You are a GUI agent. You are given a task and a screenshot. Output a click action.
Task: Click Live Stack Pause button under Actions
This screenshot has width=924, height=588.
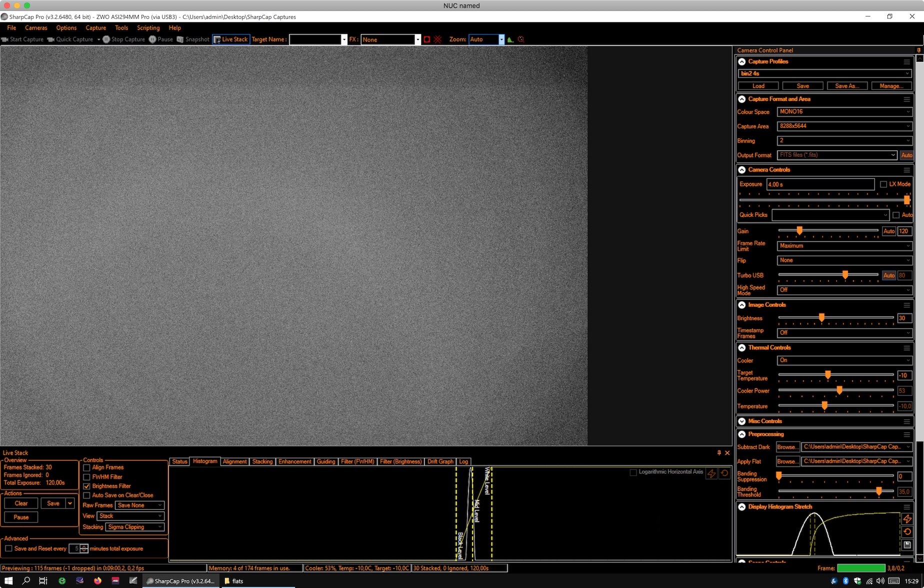(21, 518)
